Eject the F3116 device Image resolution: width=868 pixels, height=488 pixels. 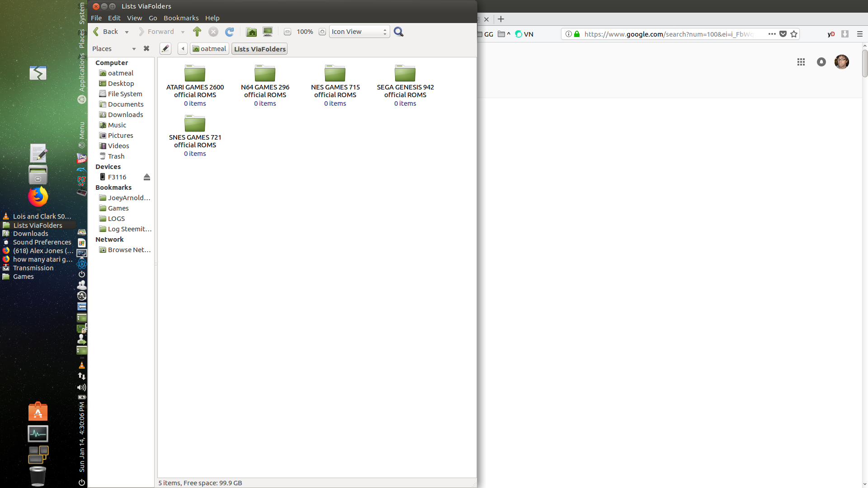click(x=147, y=177)
